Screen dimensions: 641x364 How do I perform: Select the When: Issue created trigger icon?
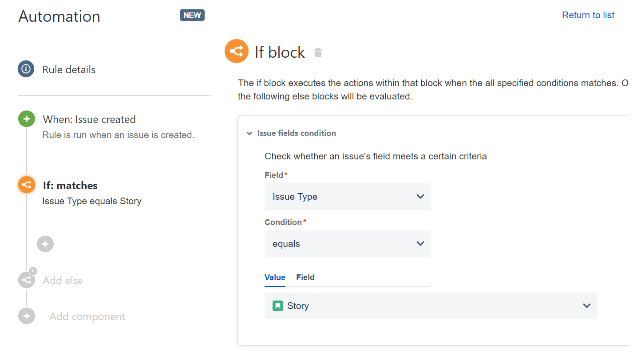click(x=26, y=119)
